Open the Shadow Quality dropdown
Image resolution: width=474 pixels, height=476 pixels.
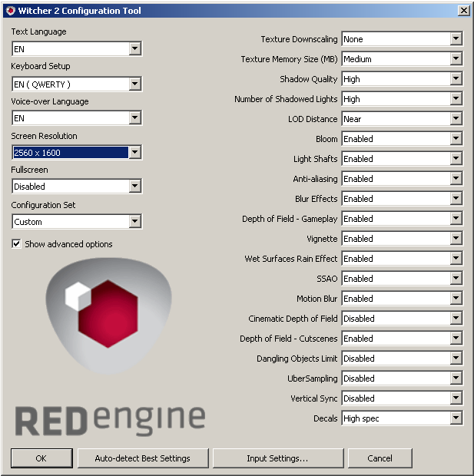(x=402, y=79)
